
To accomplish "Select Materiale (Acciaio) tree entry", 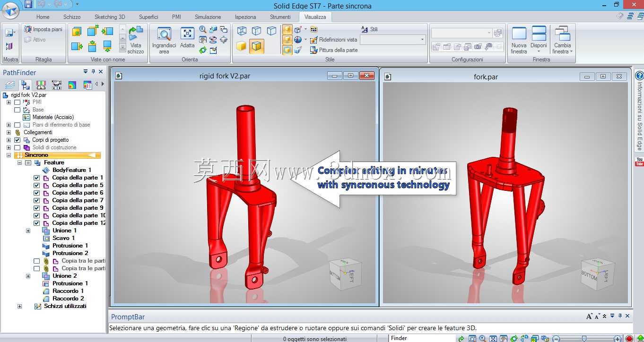I will click(53, 117).
